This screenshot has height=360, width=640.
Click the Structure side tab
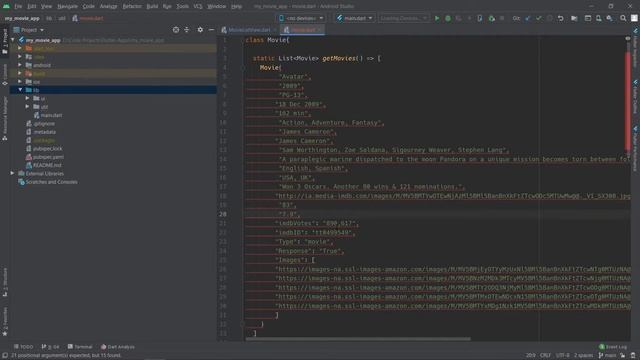coord(5,282)
